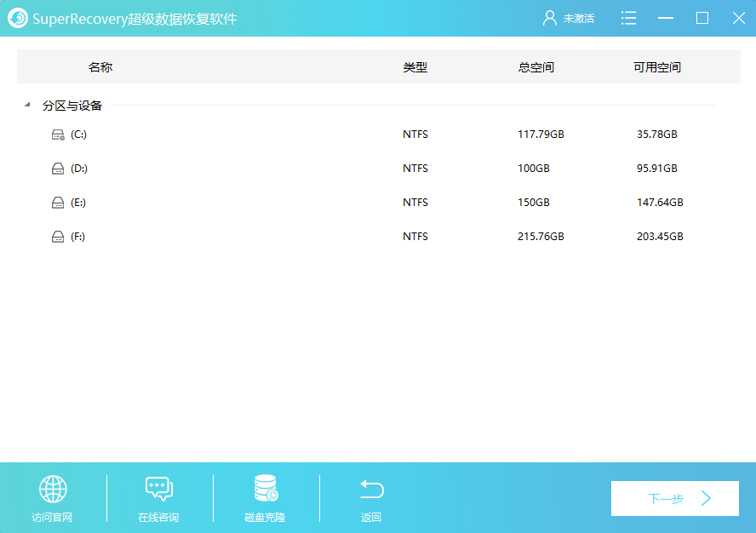This screenshot has width=756, height=533.
Task: Click the 类型 column header
Action: pos(415,67)
